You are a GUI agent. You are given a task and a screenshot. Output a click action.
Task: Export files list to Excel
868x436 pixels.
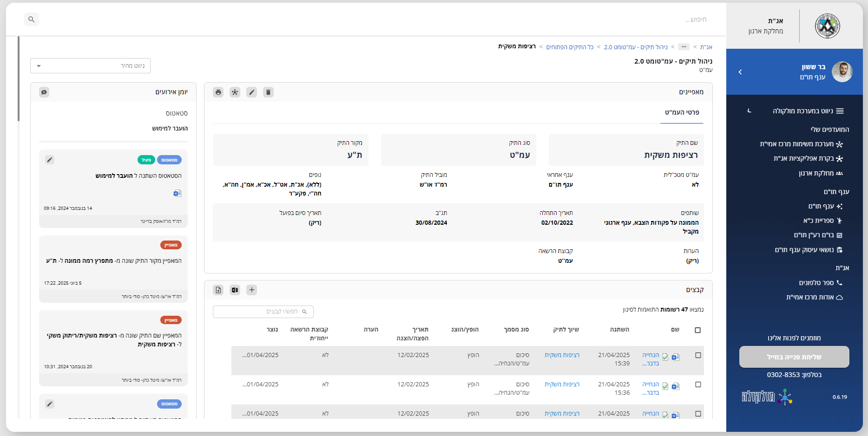point(235,290)
